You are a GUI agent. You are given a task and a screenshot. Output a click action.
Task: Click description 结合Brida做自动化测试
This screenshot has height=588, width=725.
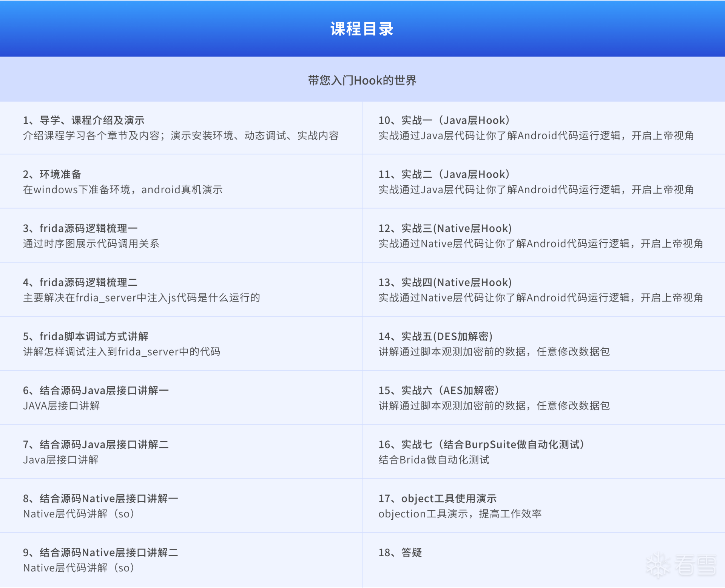(x=434, y=459)
